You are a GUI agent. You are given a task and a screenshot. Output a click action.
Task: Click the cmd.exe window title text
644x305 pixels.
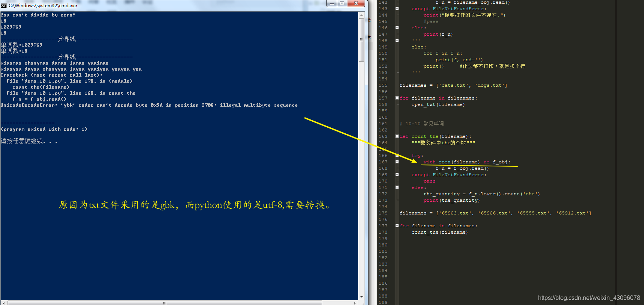(x=43, y=6)
